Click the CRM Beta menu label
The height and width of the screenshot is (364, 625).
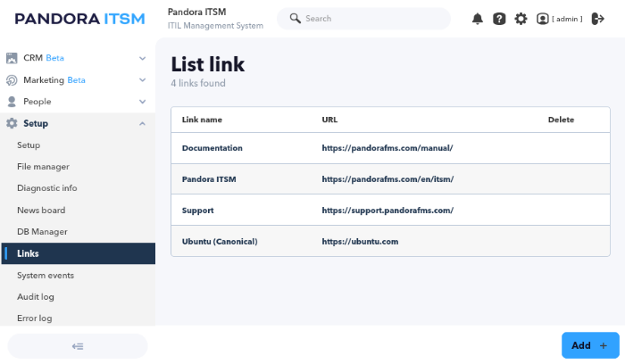pyautogui.click(x=44, y=58)
